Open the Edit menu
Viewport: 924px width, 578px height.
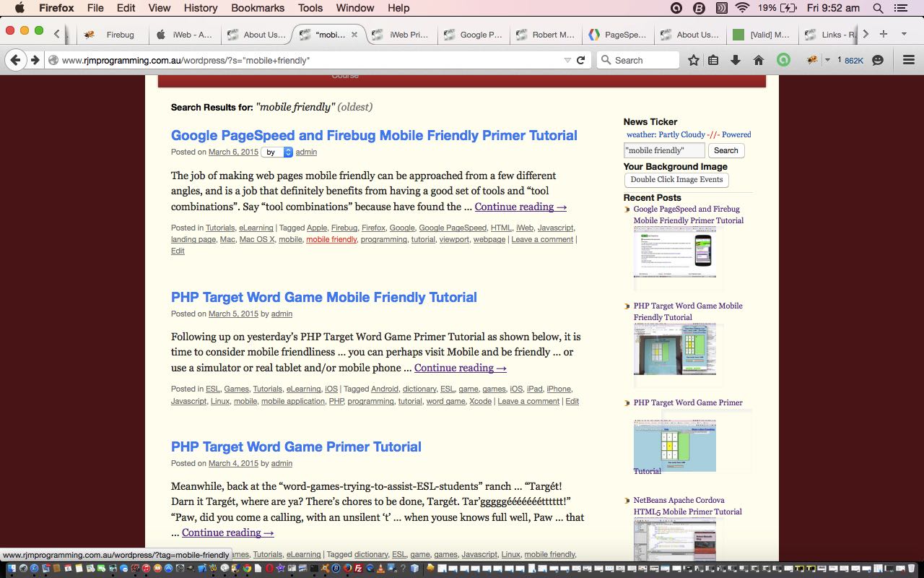point(126,8)
